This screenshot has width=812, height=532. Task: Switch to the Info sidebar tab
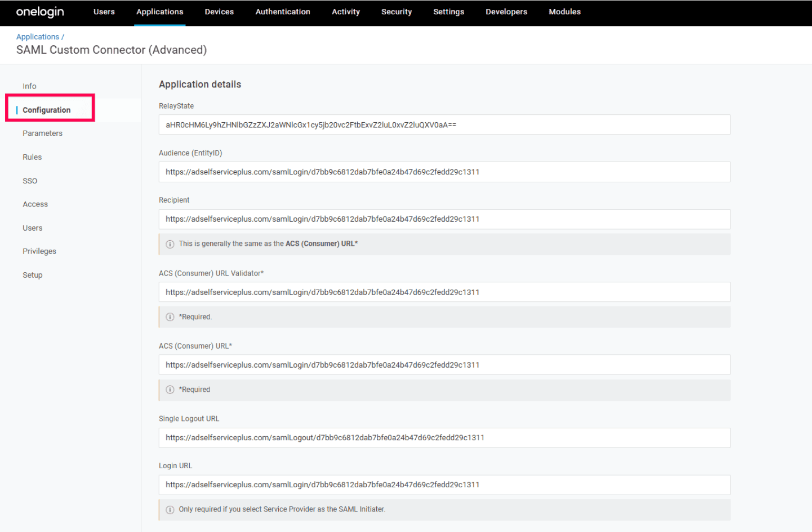pos(30,86)
